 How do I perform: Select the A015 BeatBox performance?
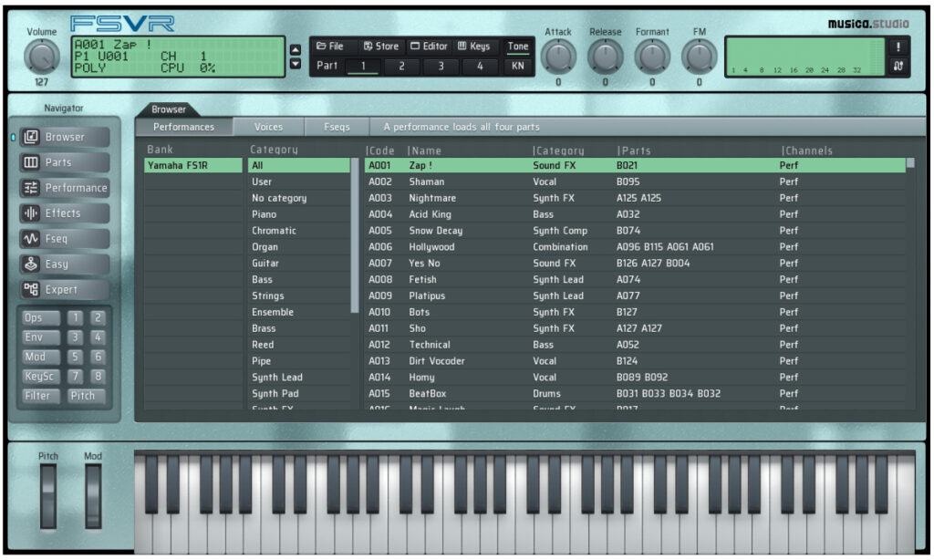[x=635, y=393]
